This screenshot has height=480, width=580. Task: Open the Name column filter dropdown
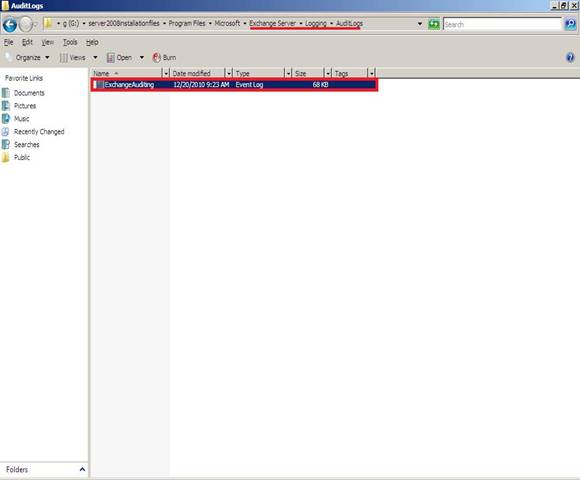click(166, 73)
